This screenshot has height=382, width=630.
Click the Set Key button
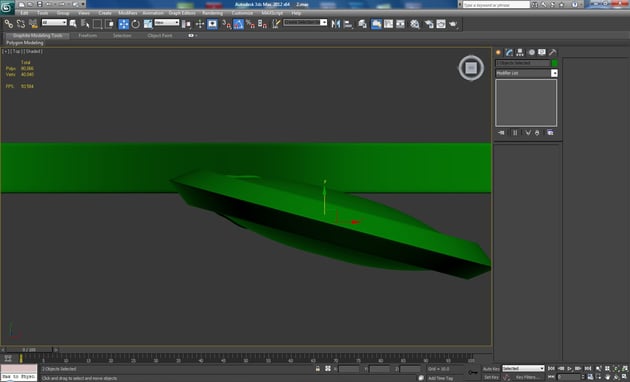click(x=491, y=377)
